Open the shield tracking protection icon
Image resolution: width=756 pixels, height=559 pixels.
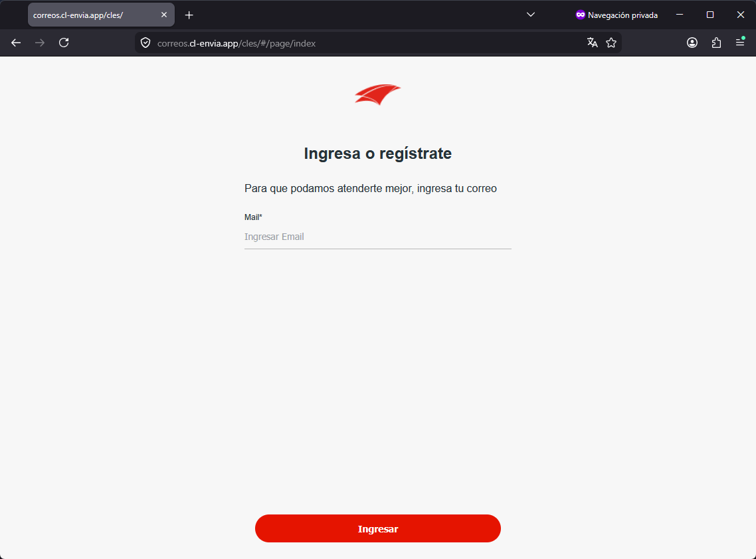pos(145,43)
